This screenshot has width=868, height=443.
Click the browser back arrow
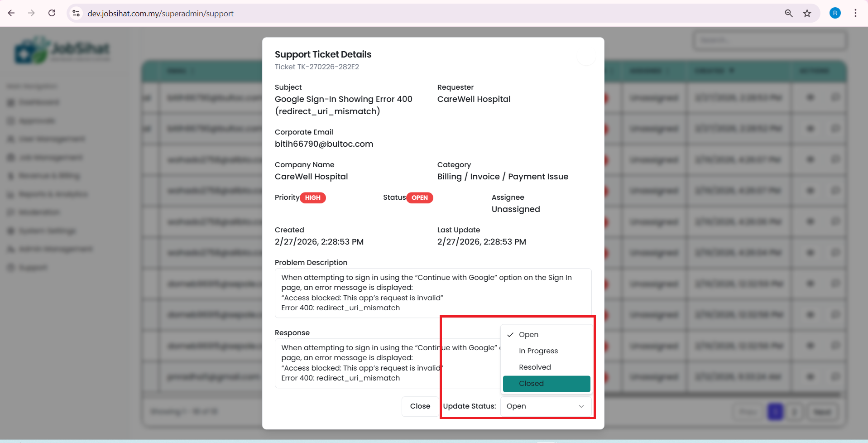(11, 13)
